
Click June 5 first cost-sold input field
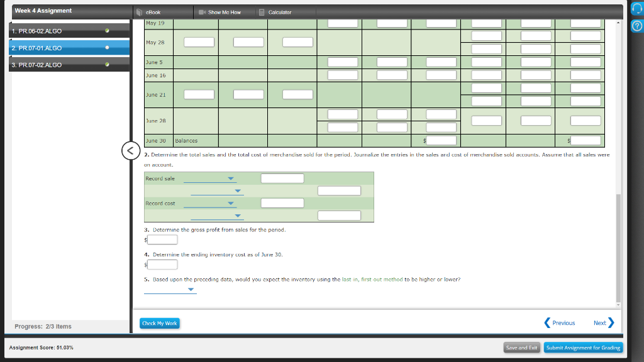point(343,62)
